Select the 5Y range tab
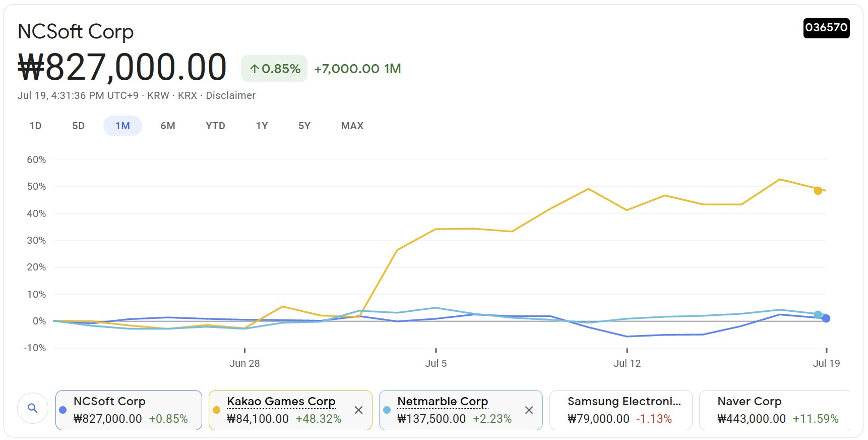Screen dimensions: 868x440 click(304, 126)
